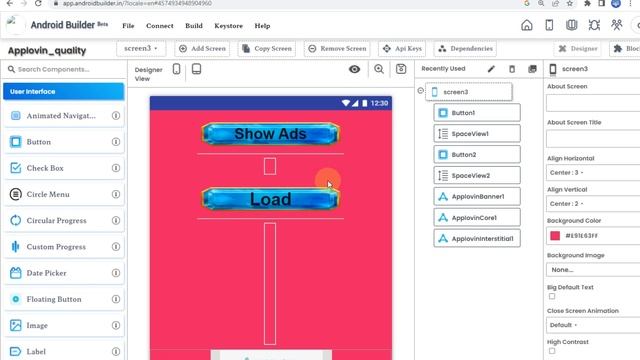Click About Screen Title field
640x360 pixels.
point(593,139)
